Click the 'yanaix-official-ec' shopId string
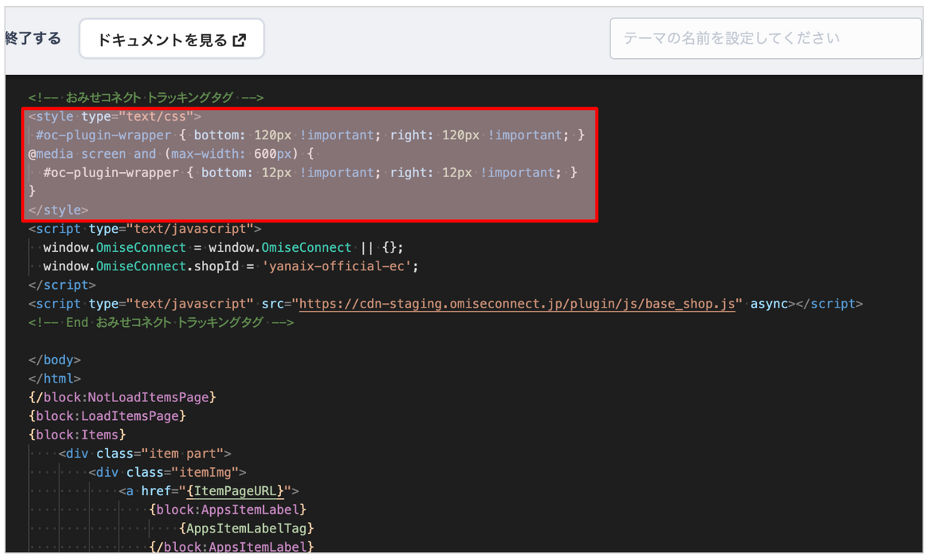 [x=336, y=266]
